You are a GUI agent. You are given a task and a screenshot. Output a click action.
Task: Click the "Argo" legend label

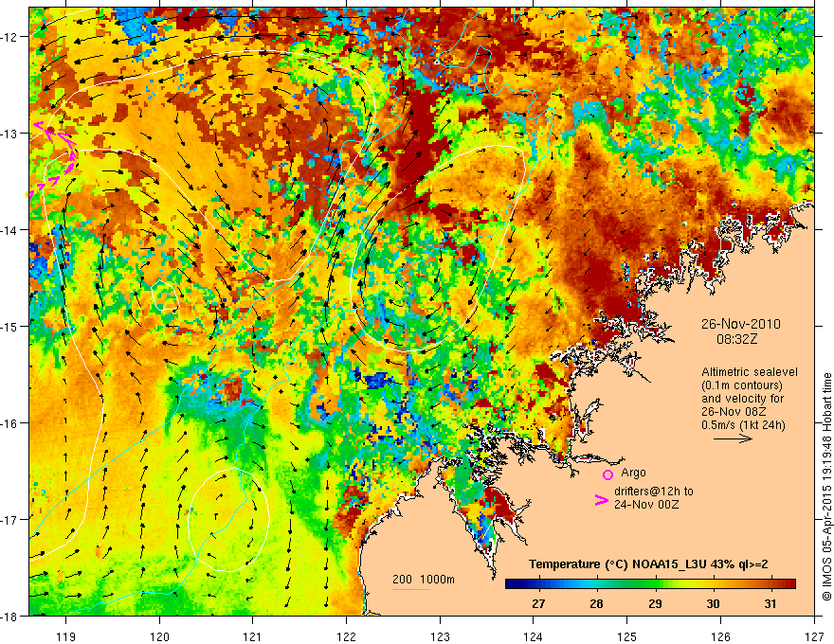pos(633,473)
